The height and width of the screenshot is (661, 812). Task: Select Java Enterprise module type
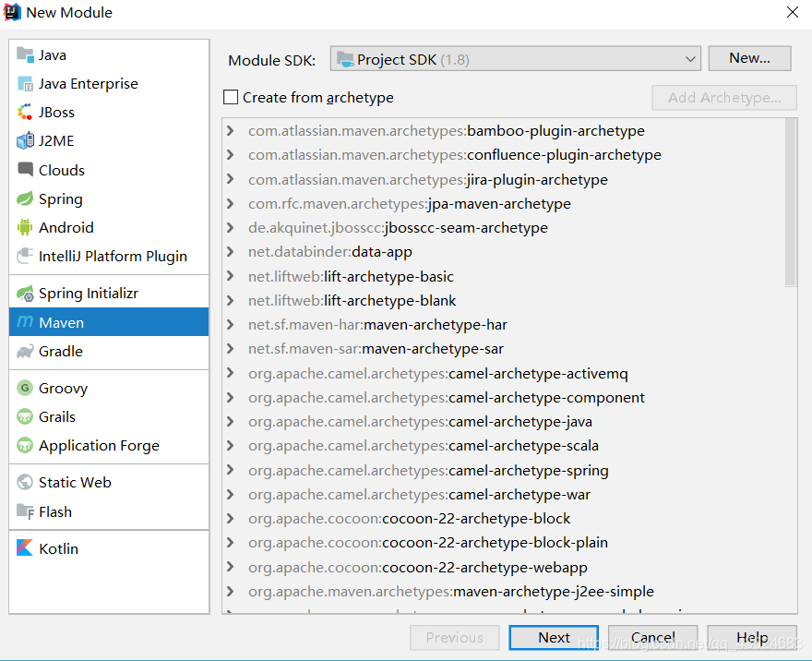point(109,83)
